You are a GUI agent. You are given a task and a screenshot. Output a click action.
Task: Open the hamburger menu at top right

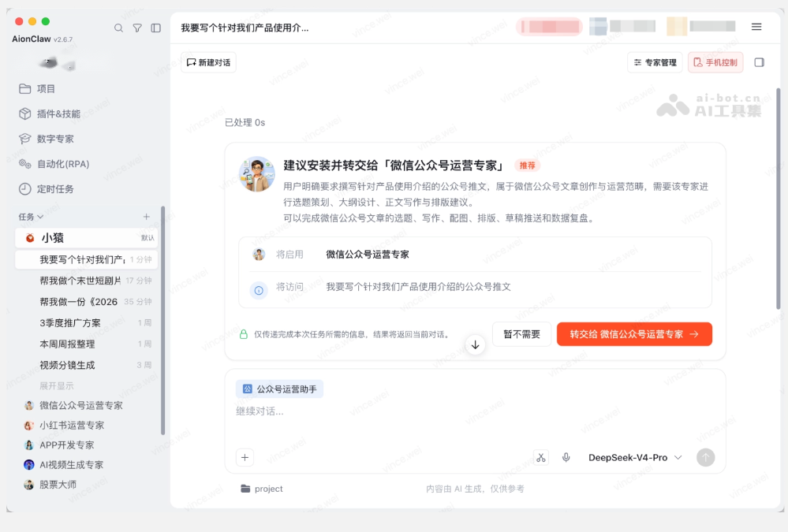pos(756,27)
